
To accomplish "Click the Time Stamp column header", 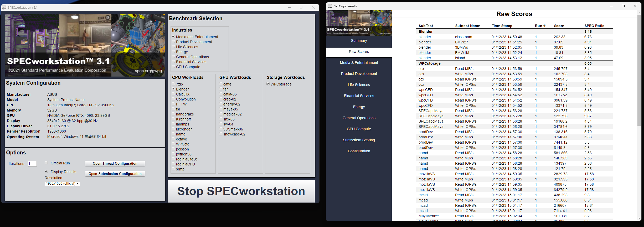I will (x=502, y=26).
